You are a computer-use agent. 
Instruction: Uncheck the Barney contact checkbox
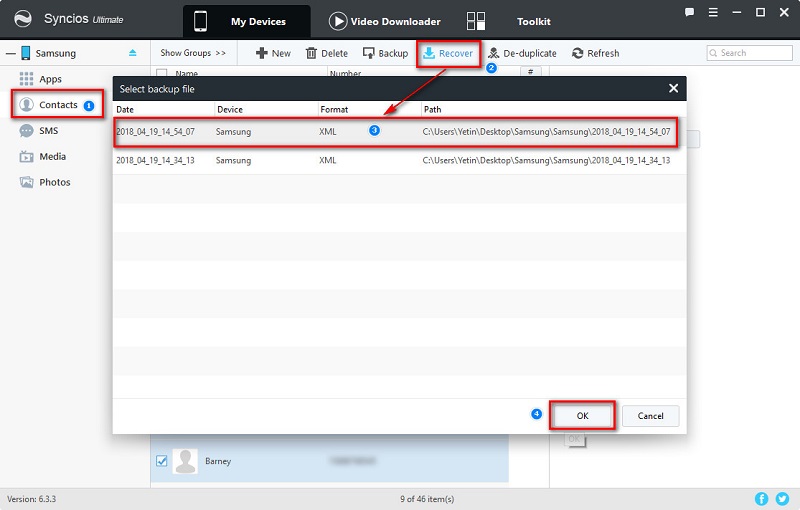pos(162,461)
